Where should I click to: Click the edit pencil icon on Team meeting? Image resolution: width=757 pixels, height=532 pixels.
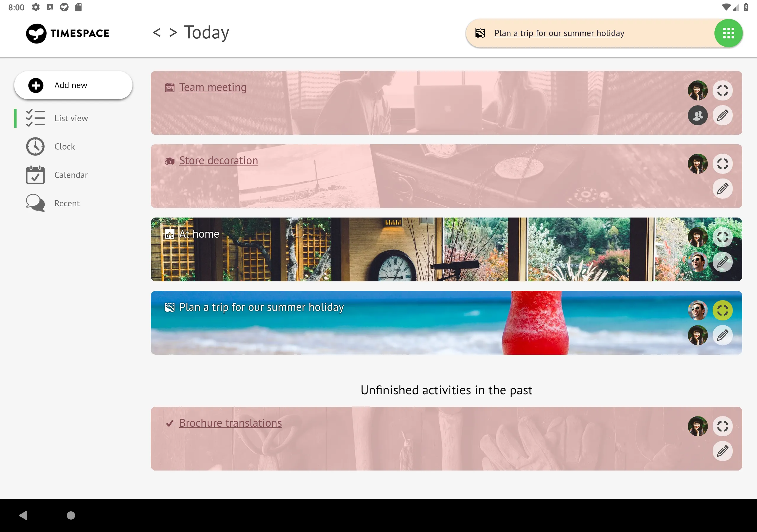pyautogui.click(x=722, y=115)
